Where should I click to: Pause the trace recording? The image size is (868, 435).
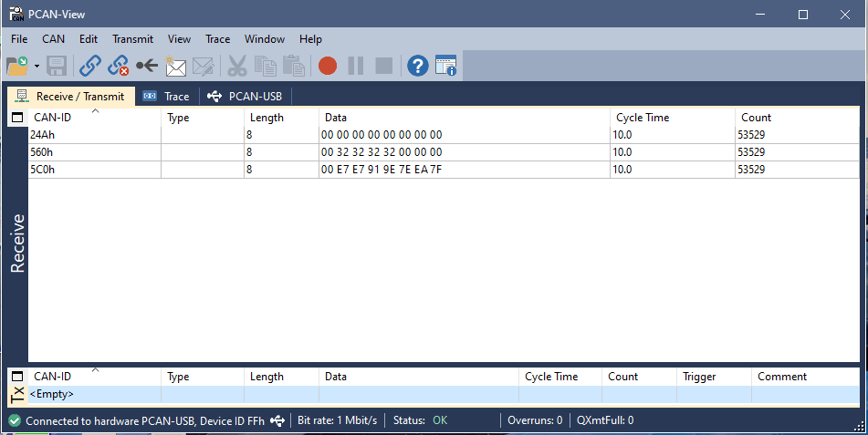[355, 66]
